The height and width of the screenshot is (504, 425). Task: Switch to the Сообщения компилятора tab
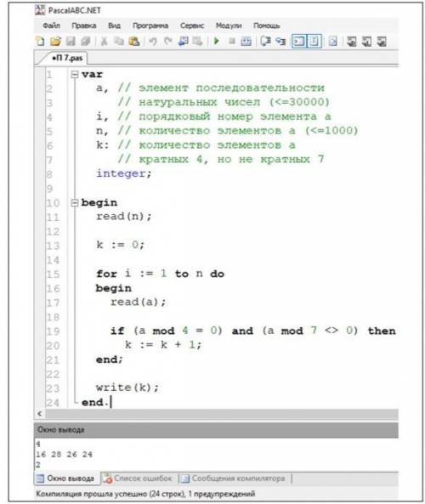tap(234, 479)
